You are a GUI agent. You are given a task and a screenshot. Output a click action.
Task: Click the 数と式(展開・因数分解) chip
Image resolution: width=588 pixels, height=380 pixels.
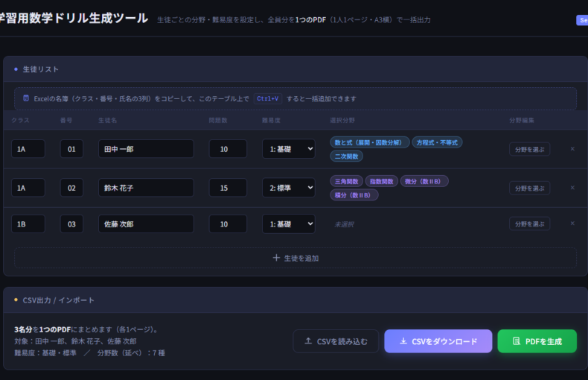pyautogui.click(x=369, y=142)
